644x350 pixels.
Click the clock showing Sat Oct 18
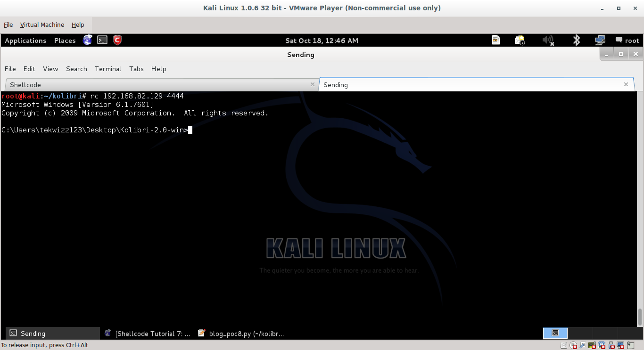tap(322, 41)
